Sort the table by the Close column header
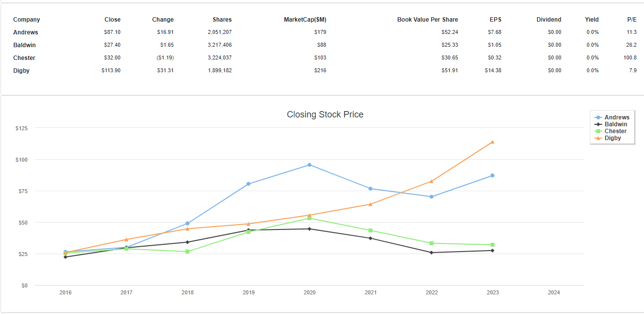 coord(112,20)
